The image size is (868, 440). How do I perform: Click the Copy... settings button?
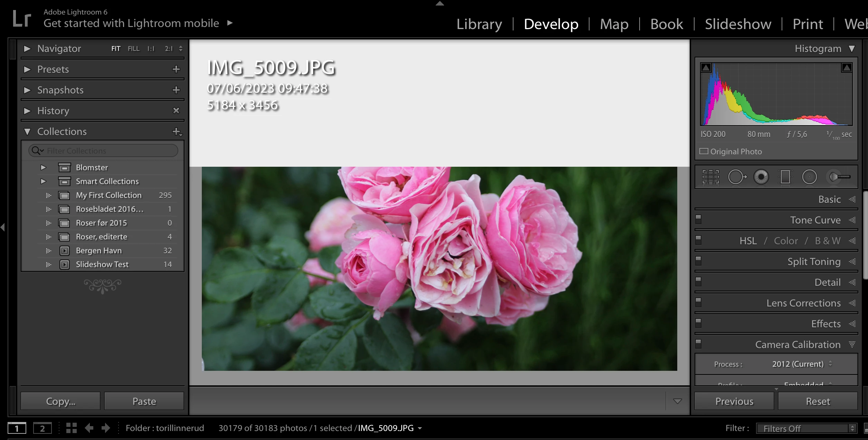[x=60, y=401]
